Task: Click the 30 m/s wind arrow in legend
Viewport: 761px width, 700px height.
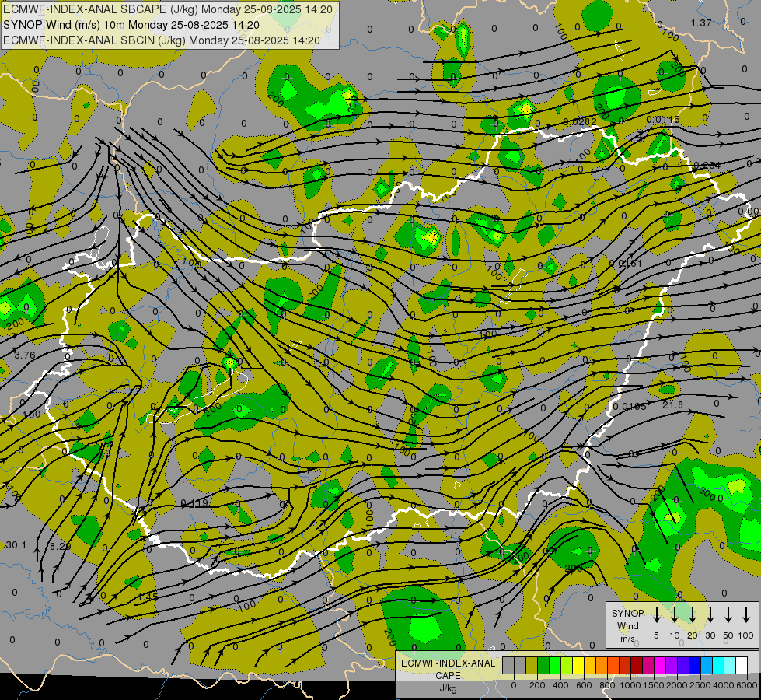Action: click(710, 615)
